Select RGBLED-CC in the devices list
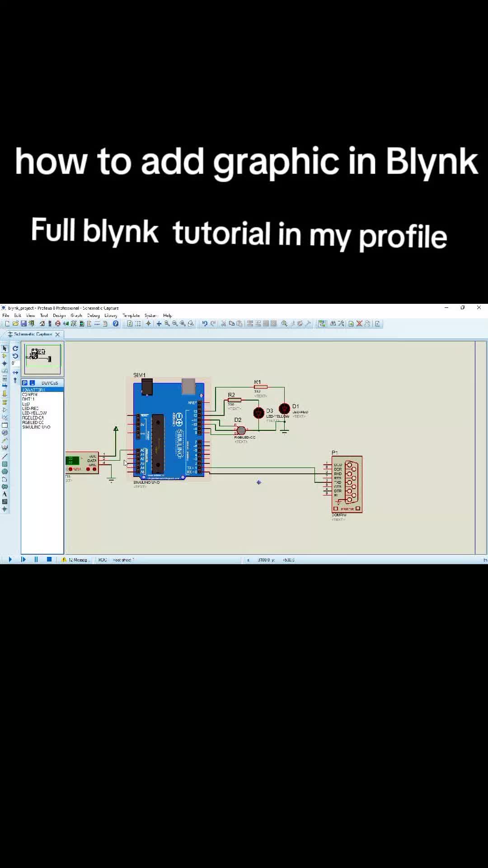488x868 pixels. click(33, 422)
